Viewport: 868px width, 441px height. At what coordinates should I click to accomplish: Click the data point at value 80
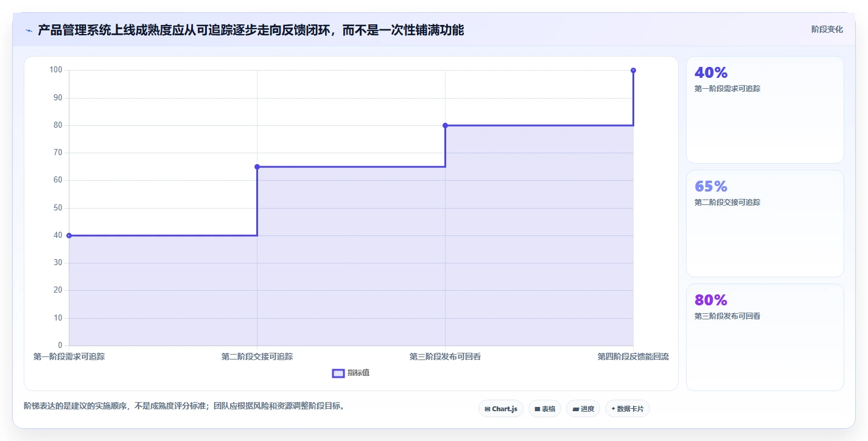[x=445, y=125]
